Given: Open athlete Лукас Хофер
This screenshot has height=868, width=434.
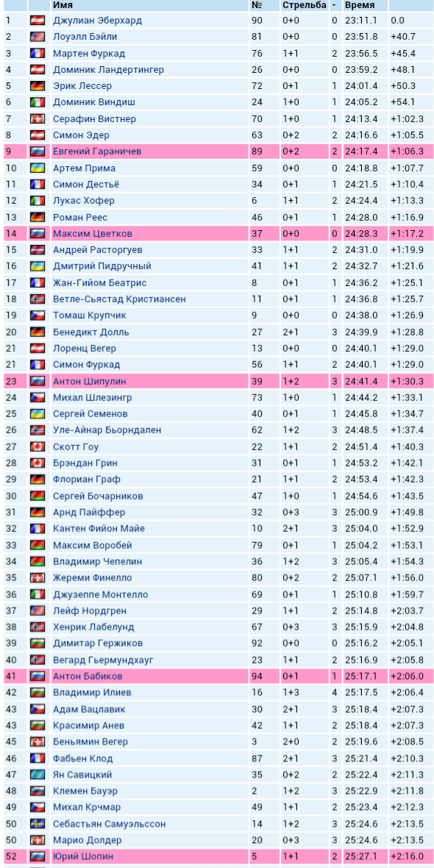Looking at the screenshot, I should (x=84, y=201).
